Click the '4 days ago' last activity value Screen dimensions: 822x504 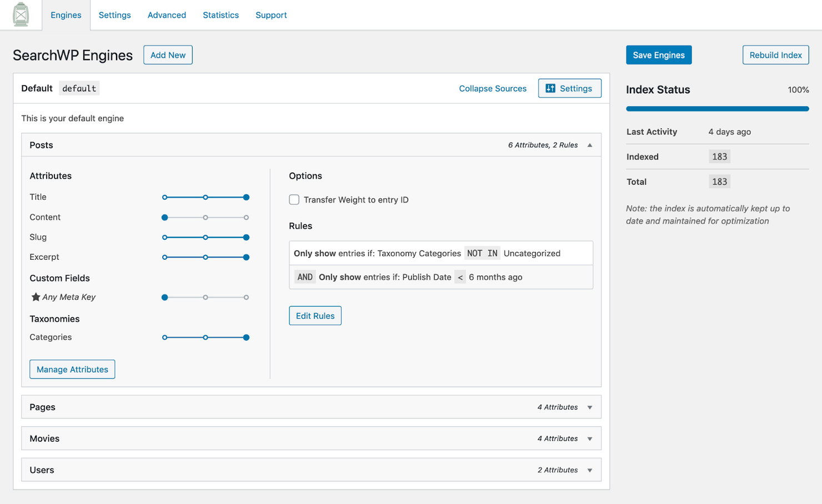pos(729,132)
